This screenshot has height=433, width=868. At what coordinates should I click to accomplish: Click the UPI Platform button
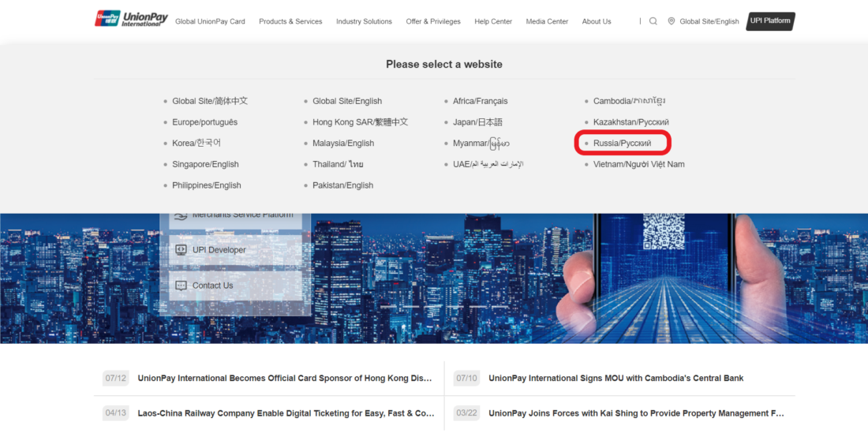coord(770,21)
